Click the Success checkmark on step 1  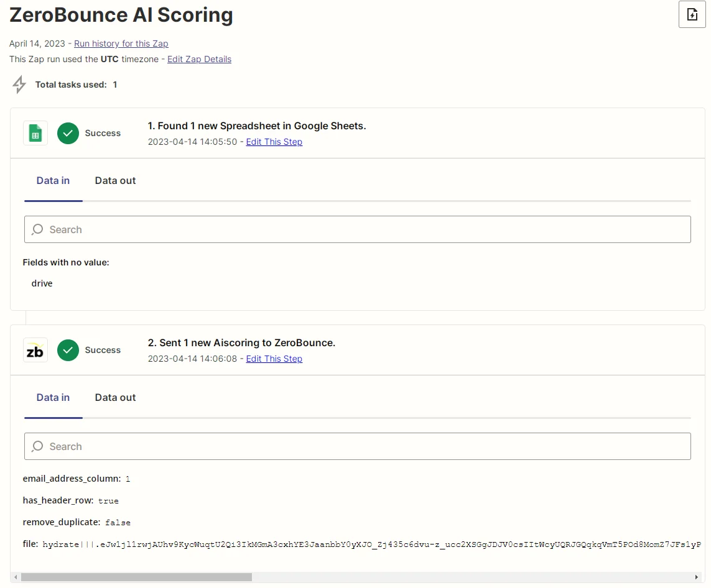coord(68,133)
